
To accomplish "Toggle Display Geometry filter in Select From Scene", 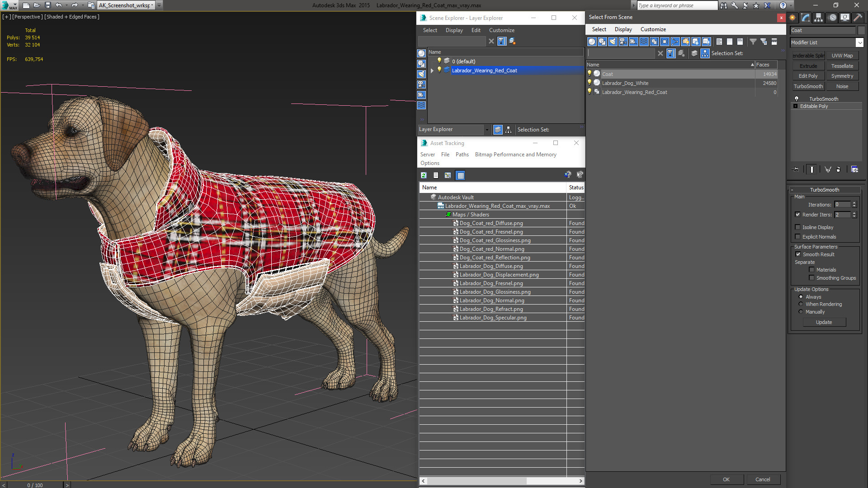I will 592,42.
